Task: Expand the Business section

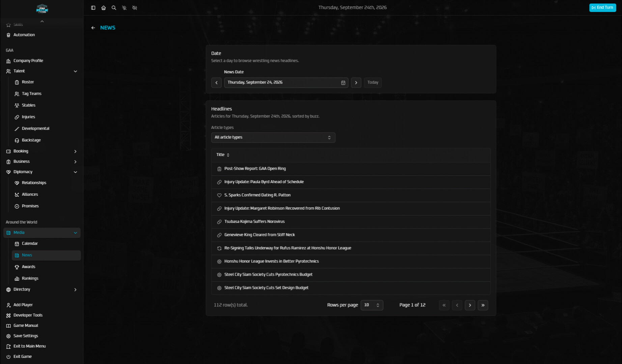Action: pos(42,162)
